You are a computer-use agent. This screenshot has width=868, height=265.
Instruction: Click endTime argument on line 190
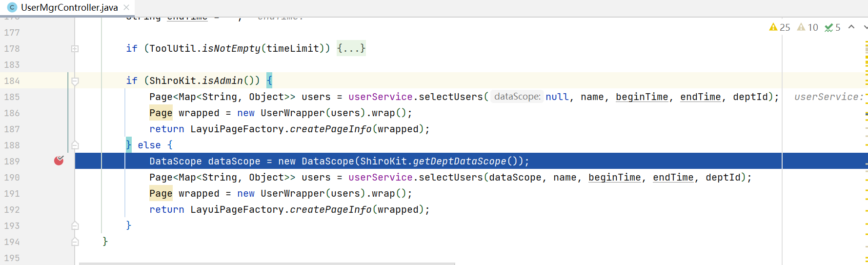[673, 177]
